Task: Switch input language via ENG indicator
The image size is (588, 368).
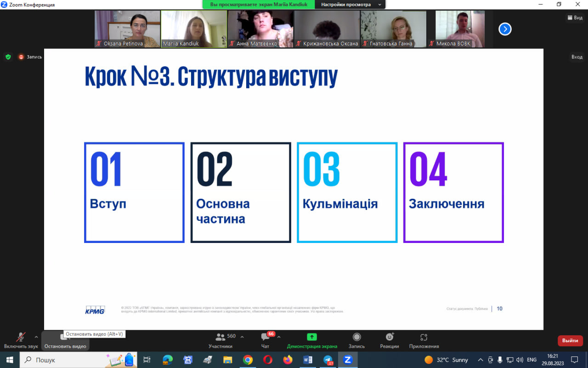Action: click(x=531, y=360)
